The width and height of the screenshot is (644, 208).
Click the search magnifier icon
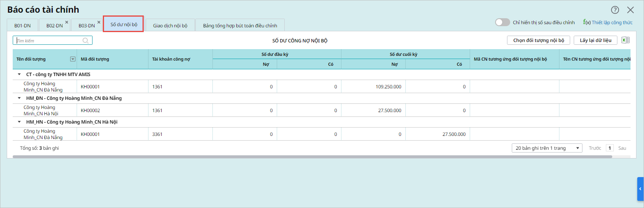(x=85, y=41)
